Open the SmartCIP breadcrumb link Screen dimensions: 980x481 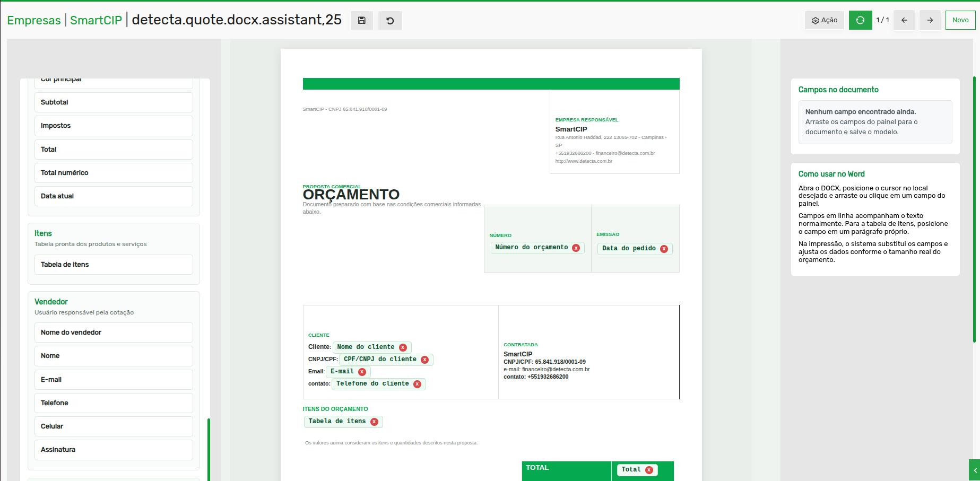tap(96, 20)
